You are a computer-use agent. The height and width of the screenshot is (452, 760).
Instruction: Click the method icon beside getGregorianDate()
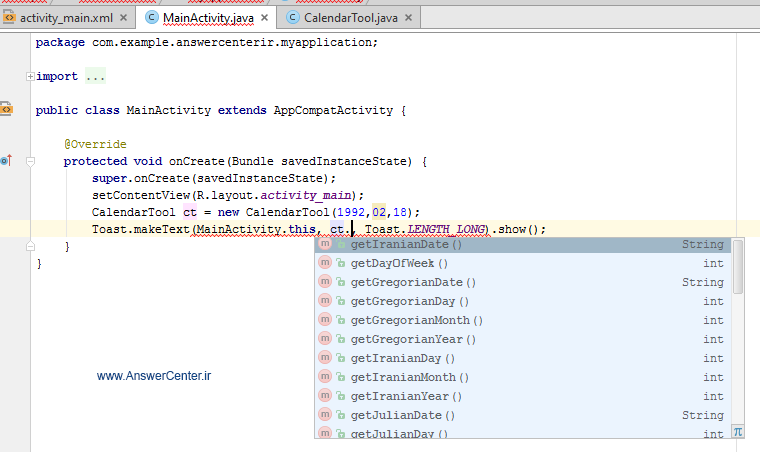(x=325, y=281)
